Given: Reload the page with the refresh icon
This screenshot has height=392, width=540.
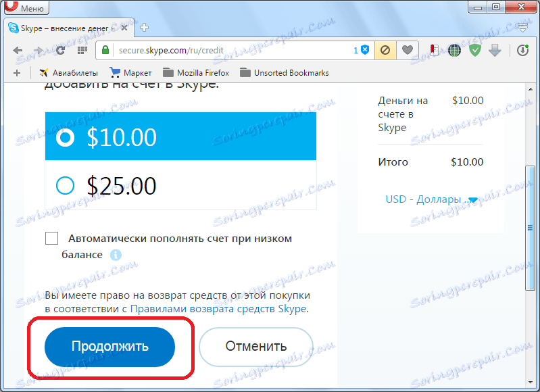Looking at the screenshot, I should (60, 51).
